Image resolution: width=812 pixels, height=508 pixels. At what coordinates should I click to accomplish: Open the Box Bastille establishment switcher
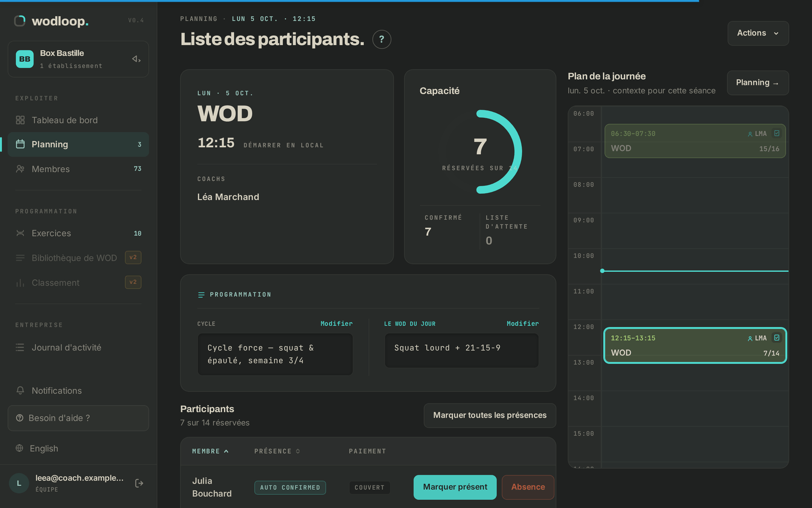tap(78, 59)
